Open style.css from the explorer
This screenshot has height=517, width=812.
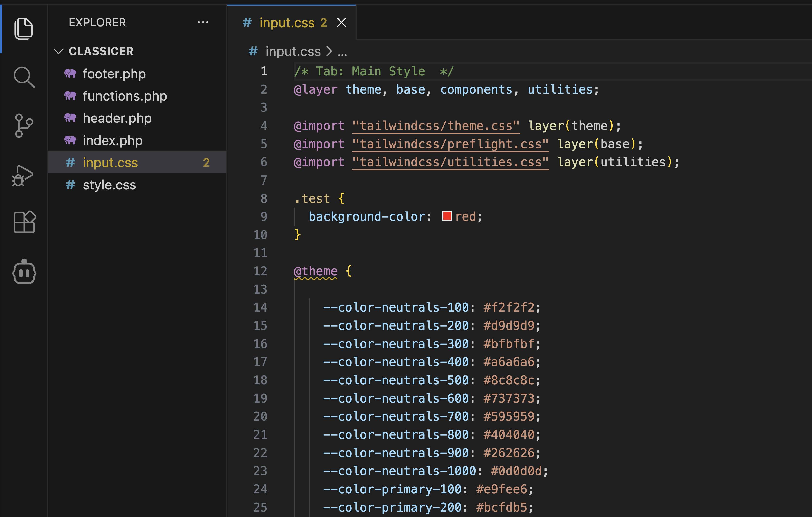click(137, 185)
